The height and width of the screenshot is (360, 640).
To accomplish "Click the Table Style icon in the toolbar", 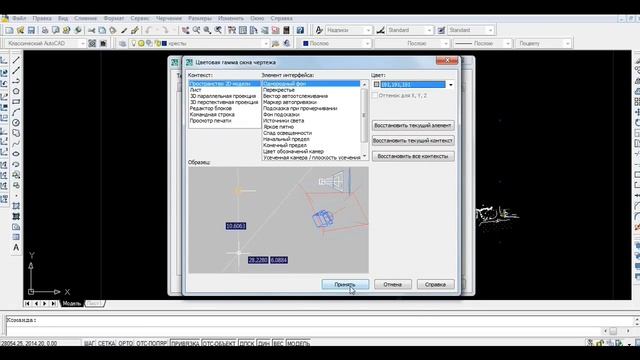I will point(441,30).
